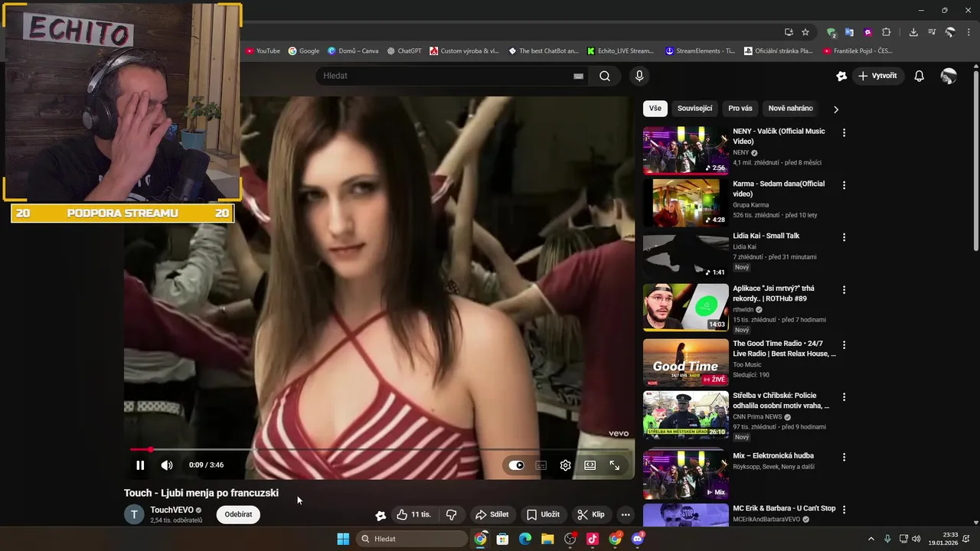Open Vytvořit create menu
This screenshot has width=980, height=551.
point(877,76)
